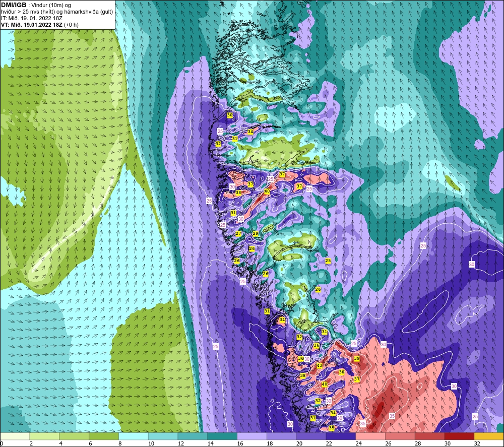This screenshot has height=447, width=504.
Task: Select the yellow gust label 27
Action: point(238,234)
